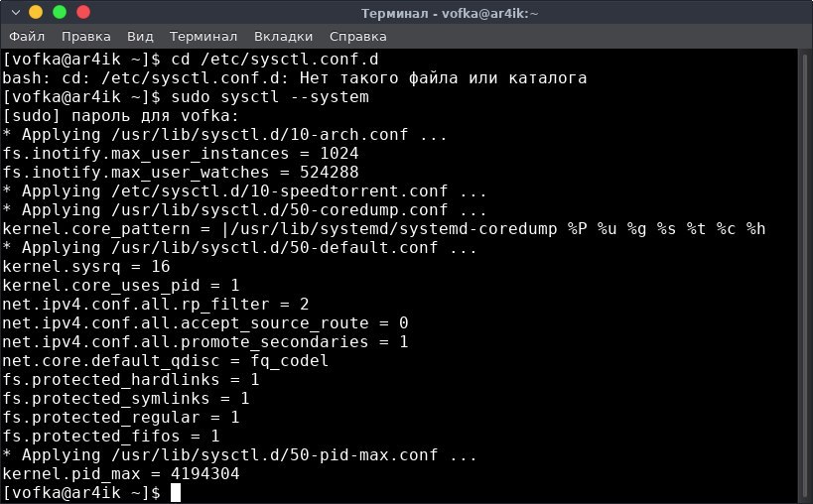The image size is (813, 504).
Task: Click 'net.ipv4.conf.all.accept_source_route = 0' line
Action: pyautogui.click(x=205, y=323)
